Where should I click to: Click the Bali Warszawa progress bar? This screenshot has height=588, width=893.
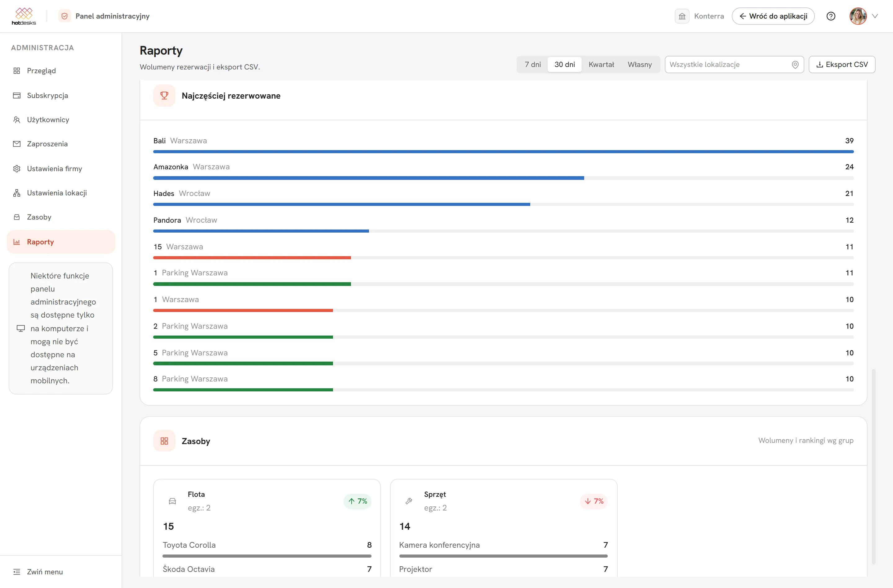[503, 152]
